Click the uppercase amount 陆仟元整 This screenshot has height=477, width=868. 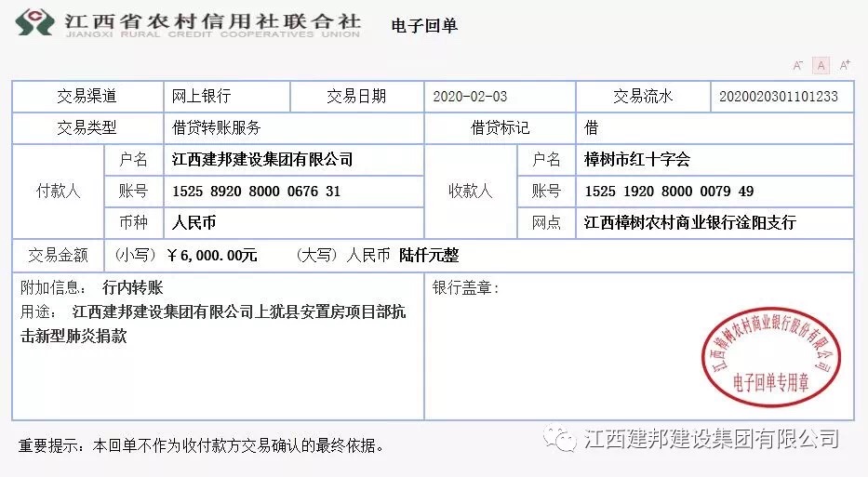tap(429, 255)
